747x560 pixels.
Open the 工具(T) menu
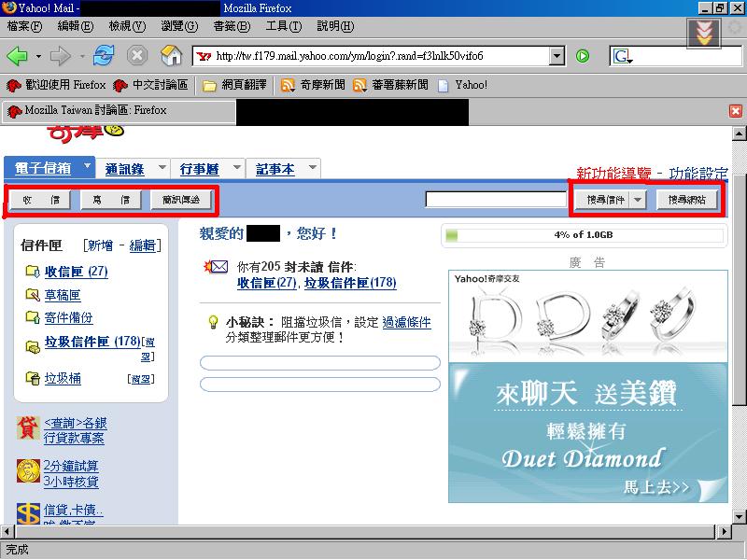click(284, 26)
